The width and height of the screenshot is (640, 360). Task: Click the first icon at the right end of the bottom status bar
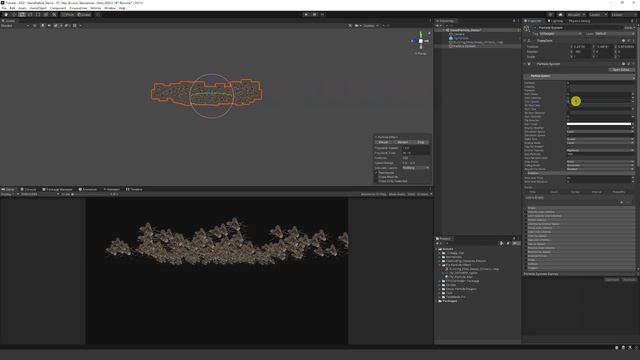coord(616,348)
